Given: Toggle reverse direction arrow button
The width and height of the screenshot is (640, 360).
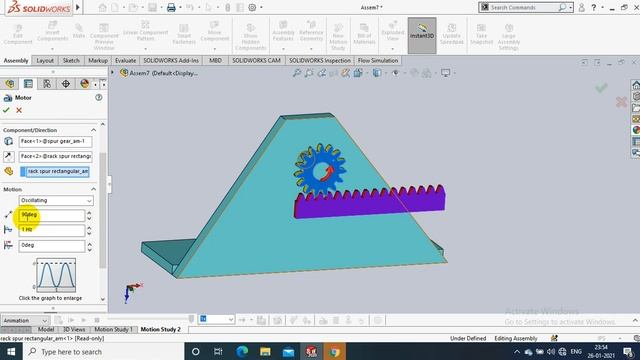Looking at the screenshot, I should click(8, 156).
